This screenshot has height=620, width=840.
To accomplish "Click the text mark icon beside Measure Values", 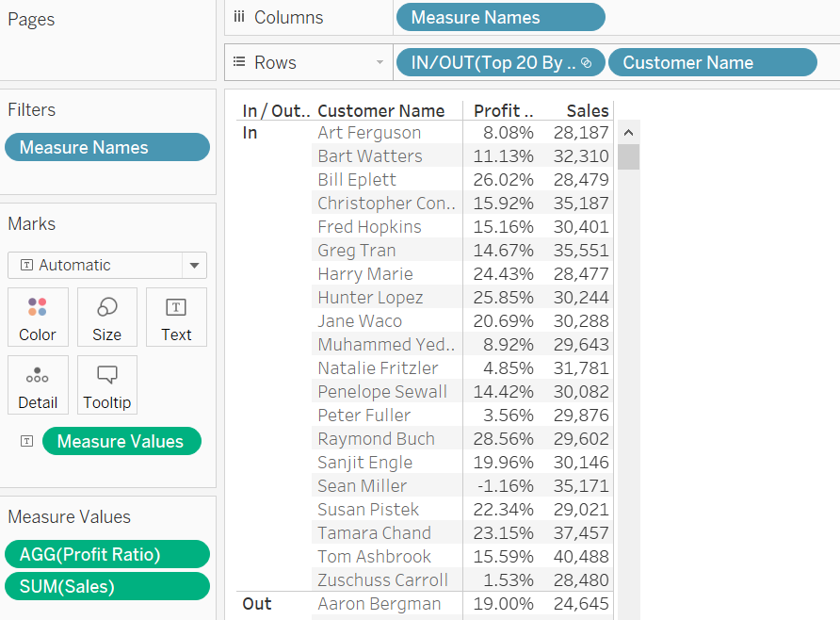I will [x=26, y=440].
